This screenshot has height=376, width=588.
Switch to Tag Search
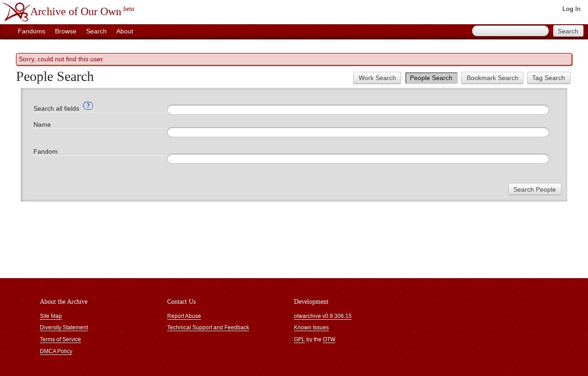tap(549, 78)
